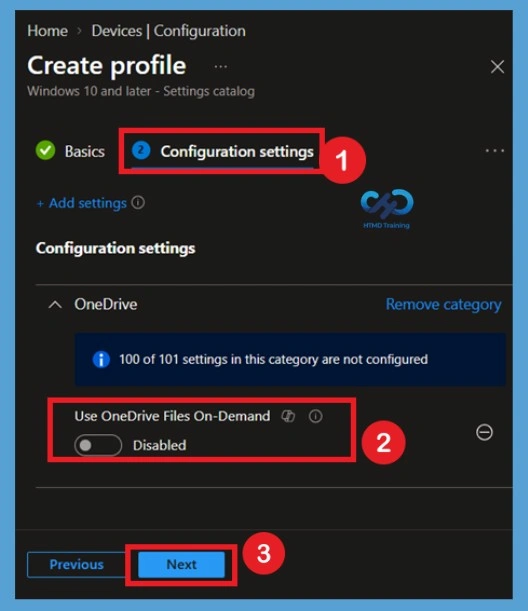The image size is (528, 611).
Task: Click + Add settings link
Action: tap(81, 203)
